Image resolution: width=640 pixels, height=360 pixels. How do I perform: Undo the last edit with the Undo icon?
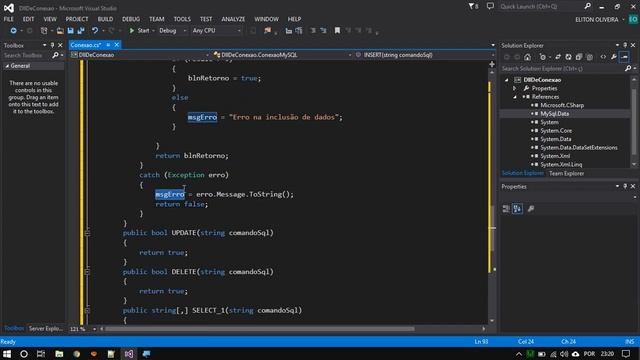[x=95, y=31]
